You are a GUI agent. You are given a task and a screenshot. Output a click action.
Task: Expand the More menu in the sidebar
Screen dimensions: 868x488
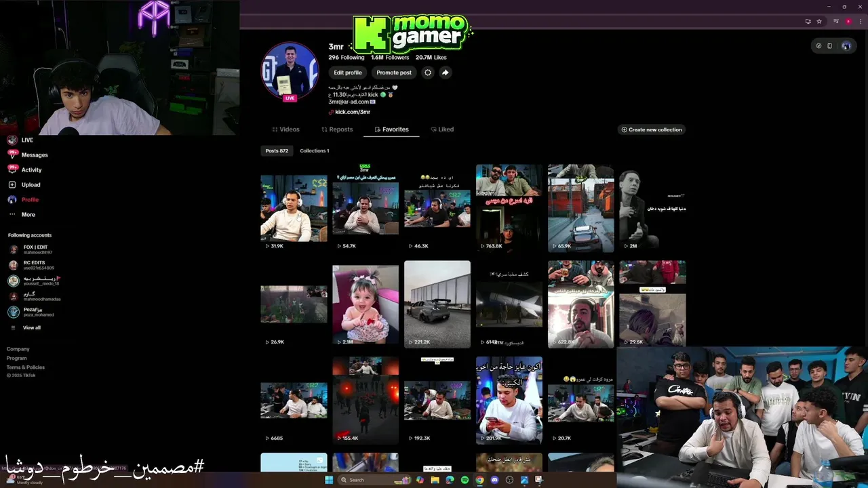point(21,214)
